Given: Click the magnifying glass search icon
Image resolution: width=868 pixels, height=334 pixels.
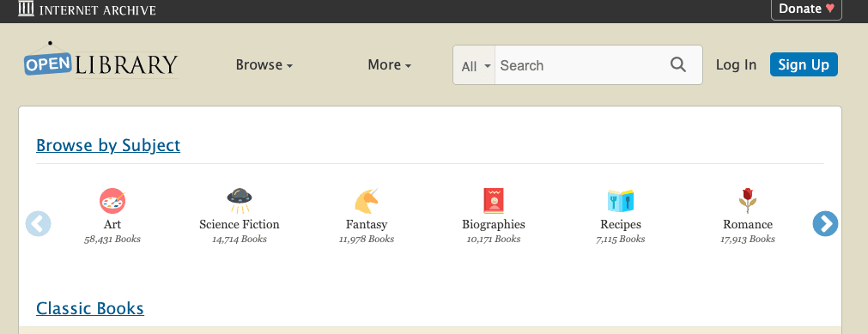Looking at the screenshot, I should pos(678,64).
